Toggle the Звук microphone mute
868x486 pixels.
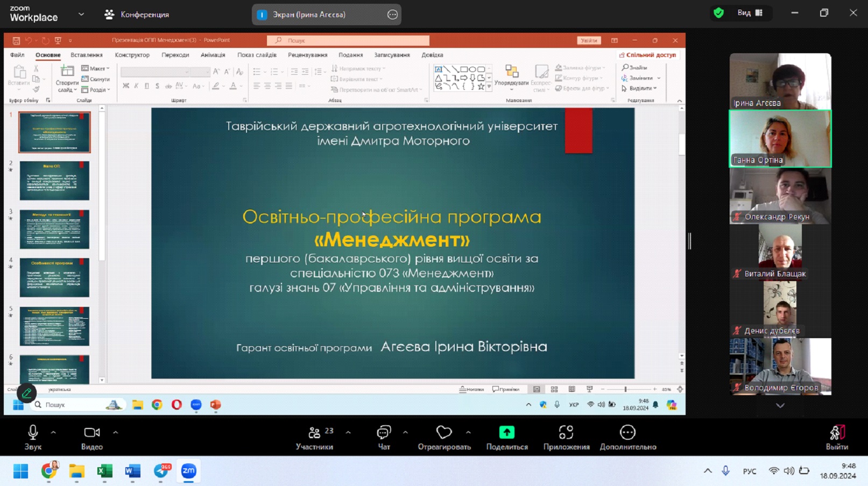[x=33, y=438]
